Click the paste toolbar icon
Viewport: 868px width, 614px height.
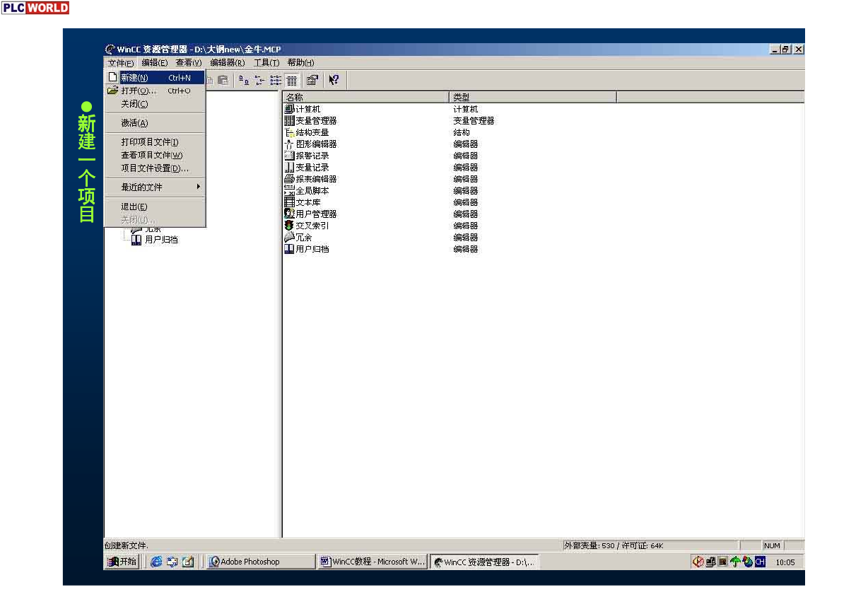pyautogui.click(x=223, y=80)
